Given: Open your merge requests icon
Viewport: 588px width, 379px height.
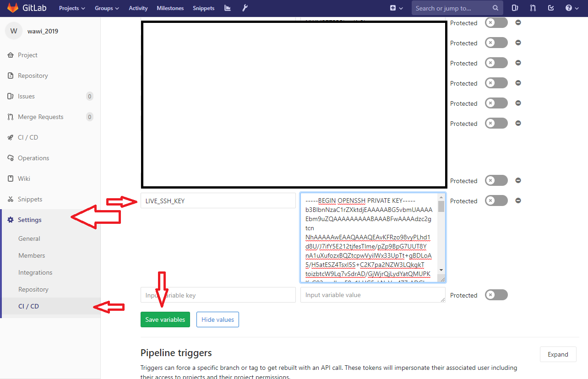Looking at the screenshot, I should pos(532,8).
